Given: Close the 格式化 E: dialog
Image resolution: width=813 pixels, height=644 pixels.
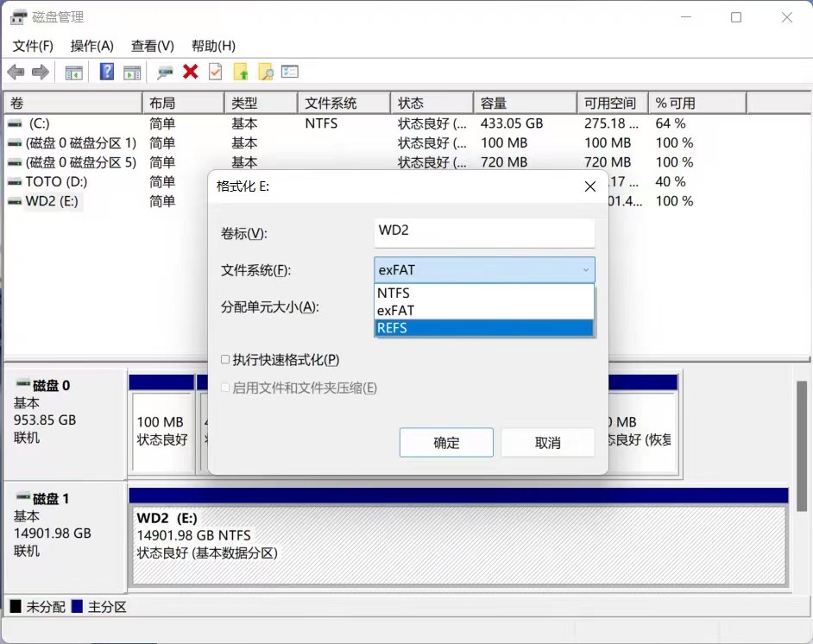Looking at the screenshot, I should click(x=590, y=186).
